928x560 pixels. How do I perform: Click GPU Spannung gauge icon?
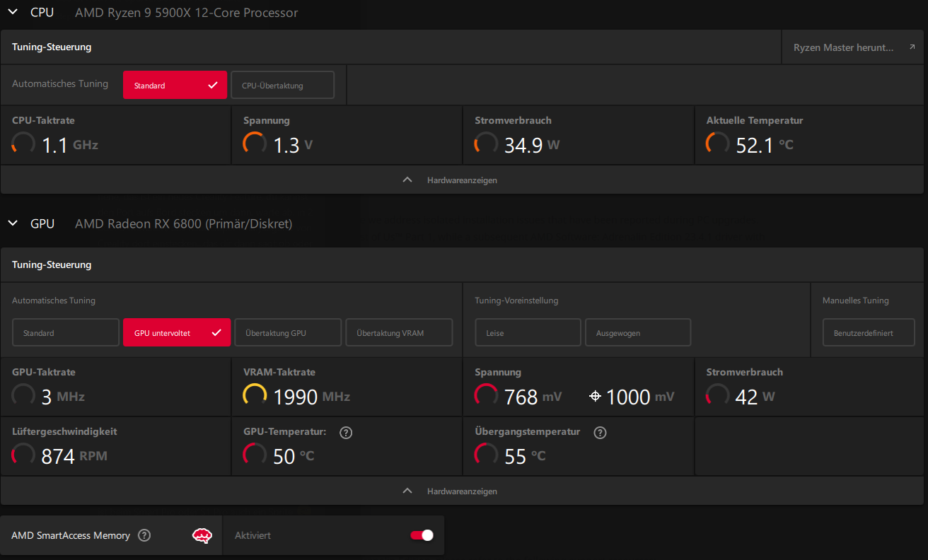pyautogui.click(x=486, y=395)
